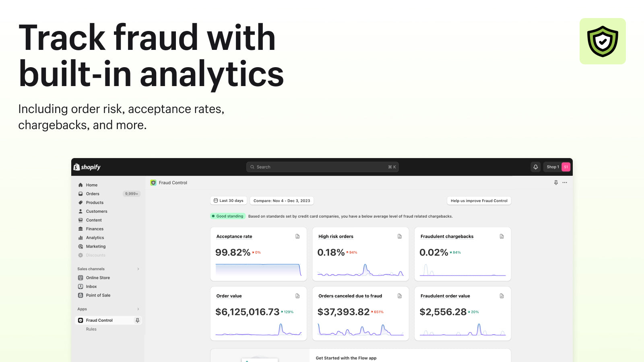This screenshot has height=362, width=644.
Task: Navigate to Orders in the sidebar
Action: click(x=93, y=193)
